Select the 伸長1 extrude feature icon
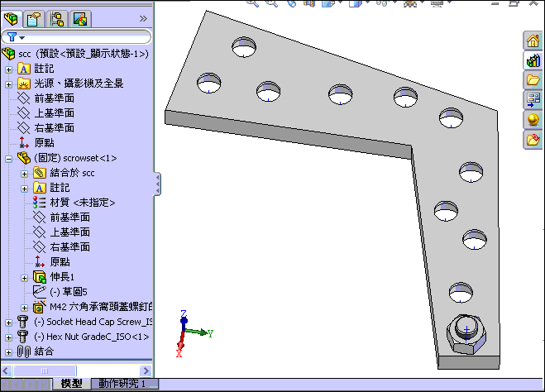The image size is (545, 392). click(40, 277)
